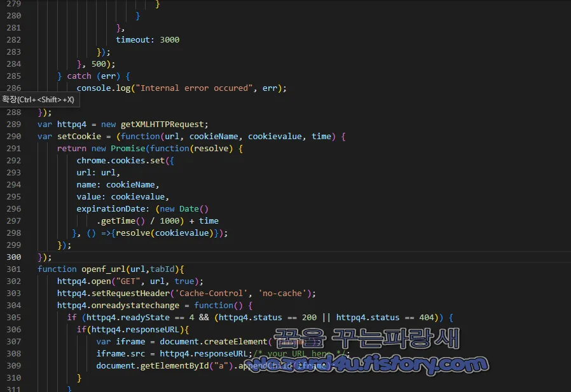571x392 pixels.
Task: Click on 'timeout: 3000' text
Action: [148, 39]
